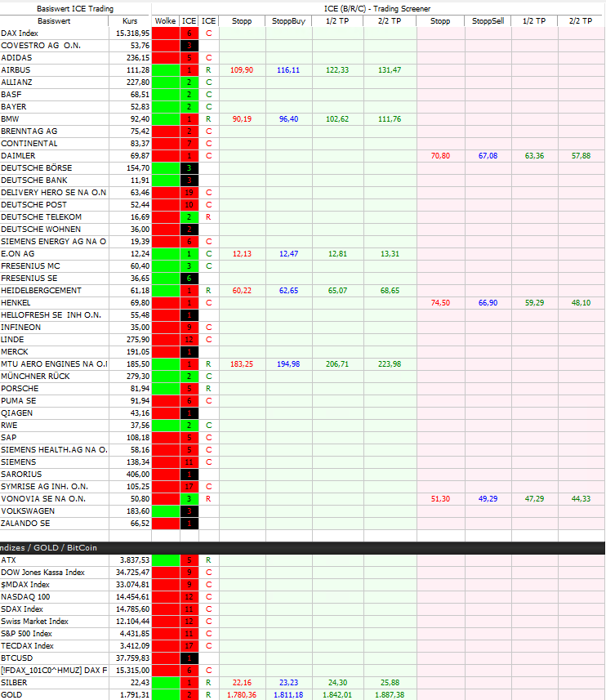Viewport: 606px width, 700px height.
Task: Select the BASF row name
Action: tap(11, 95)
